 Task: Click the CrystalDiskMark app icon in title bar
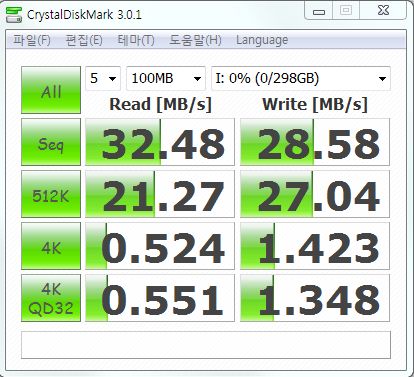[14, 15]
